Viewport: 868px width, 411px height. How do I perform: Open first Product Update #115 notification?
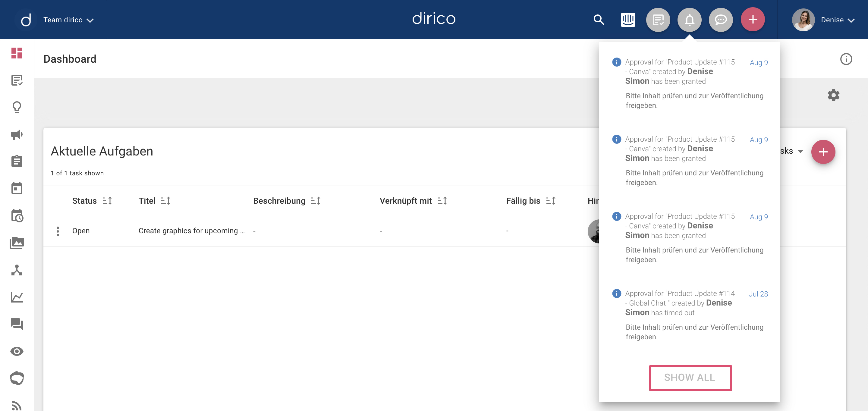689,83
